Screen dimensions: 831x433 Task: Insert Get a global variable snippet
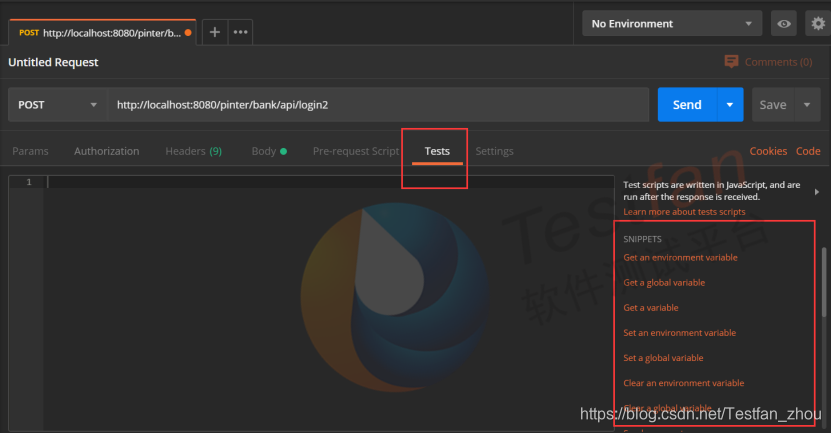tap(664, 282)
